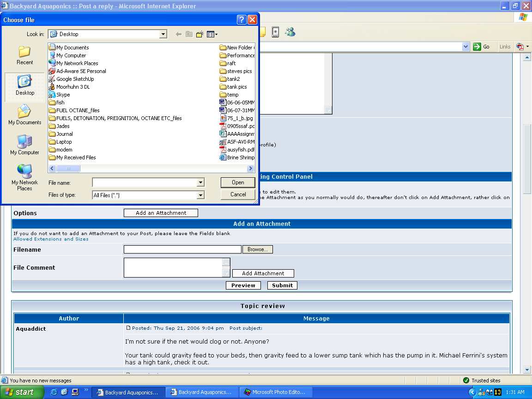Viewport: 532px width, 399px height.
Task: Open the View Menu icon in dialog
Action: coord(212,34)
